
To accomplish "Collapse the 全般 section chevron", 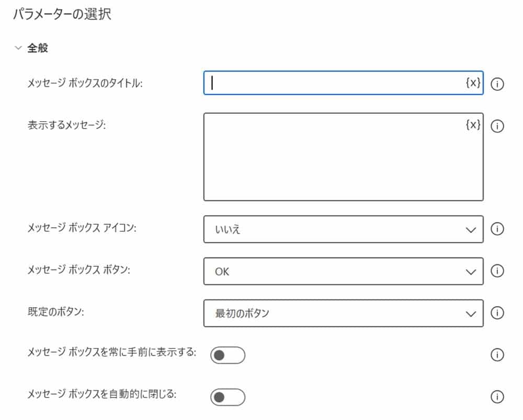I will [18, 48].
